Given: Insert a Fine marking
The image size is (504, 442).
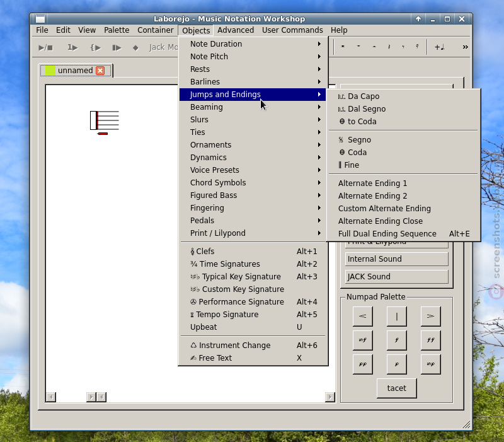Looking at the screenshot, I should coord(403,165).
